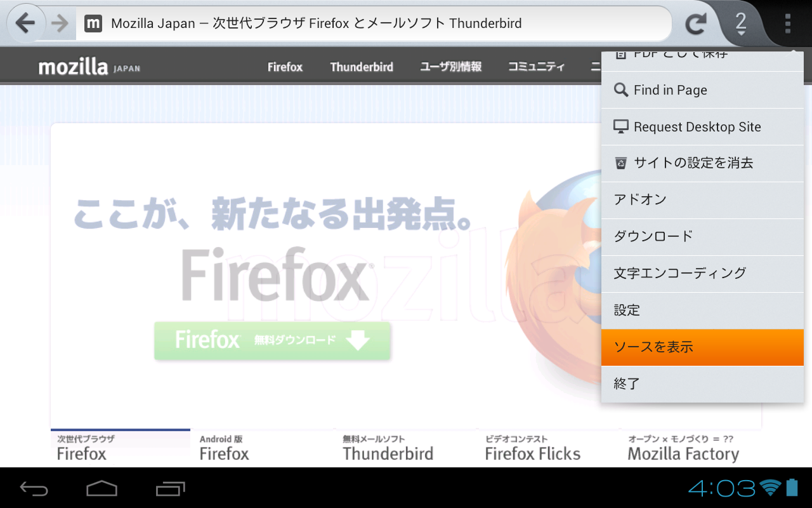The width and height of the screenshot is (812, 508).
Task: Tap the Android home navigation button
Action: coord(102,488)
